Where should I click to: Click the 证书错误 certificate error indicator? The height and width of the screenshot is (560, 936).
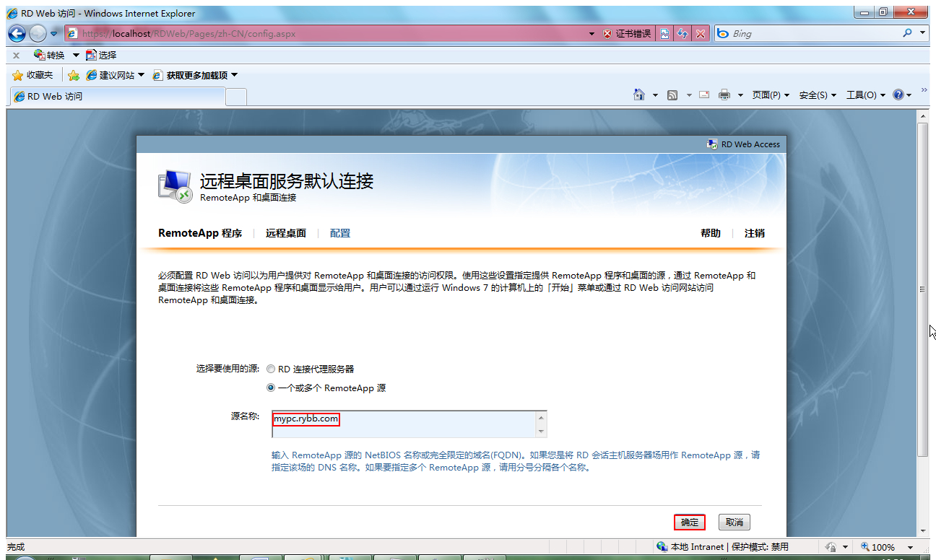(627, 34)
